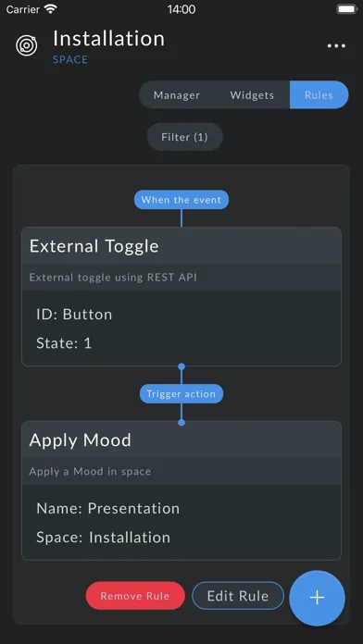Select the Name: Presentation field

[x=108, y=509]
